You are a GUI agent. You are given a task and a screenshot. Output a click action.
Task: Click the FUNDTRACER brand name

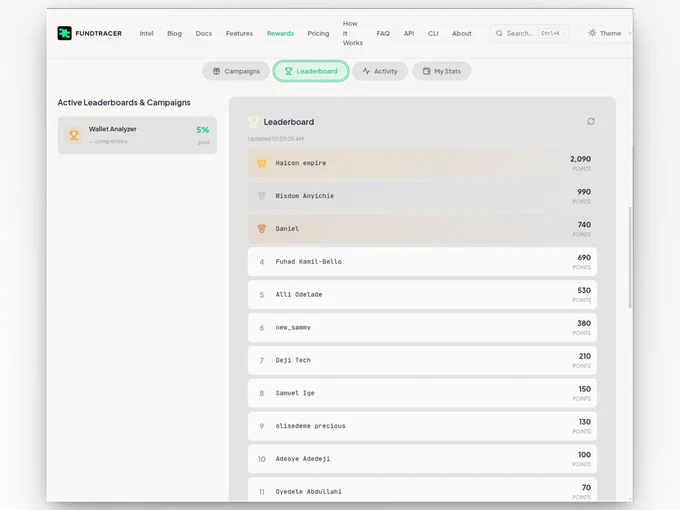coord(98,33)
